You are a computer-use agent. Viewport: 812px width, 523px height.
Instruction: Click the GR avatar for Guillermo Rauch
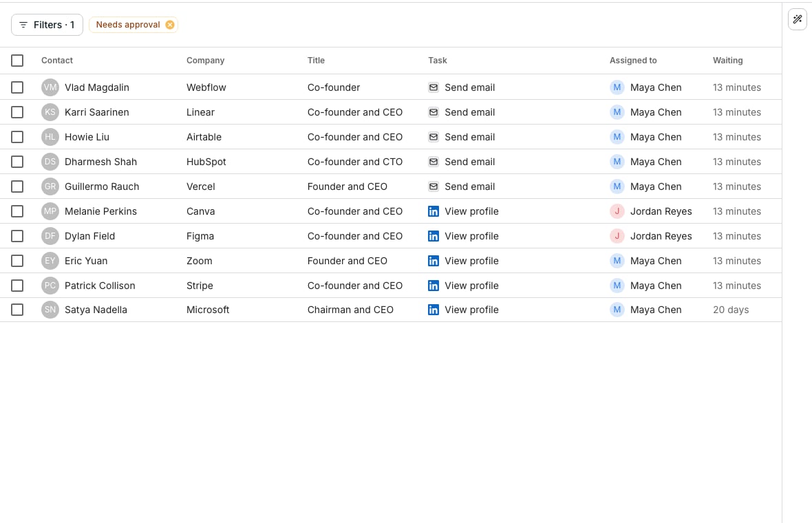click(50, 186)
